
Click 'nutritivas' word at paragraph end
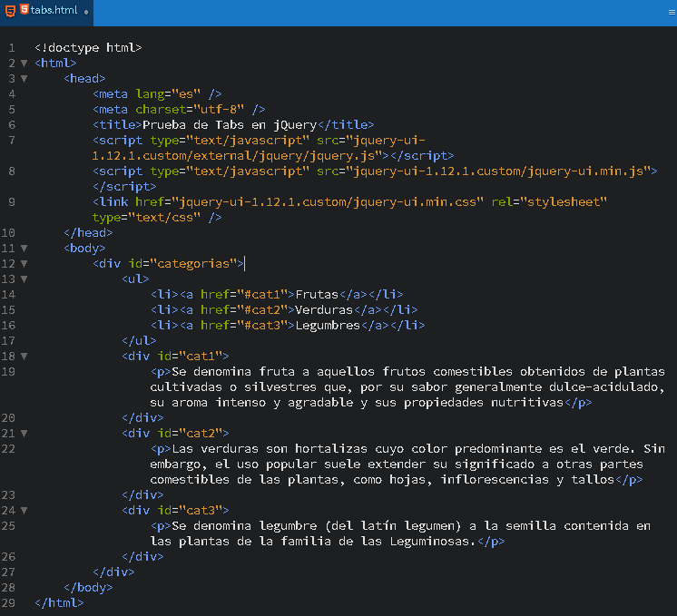pos(527,403)
